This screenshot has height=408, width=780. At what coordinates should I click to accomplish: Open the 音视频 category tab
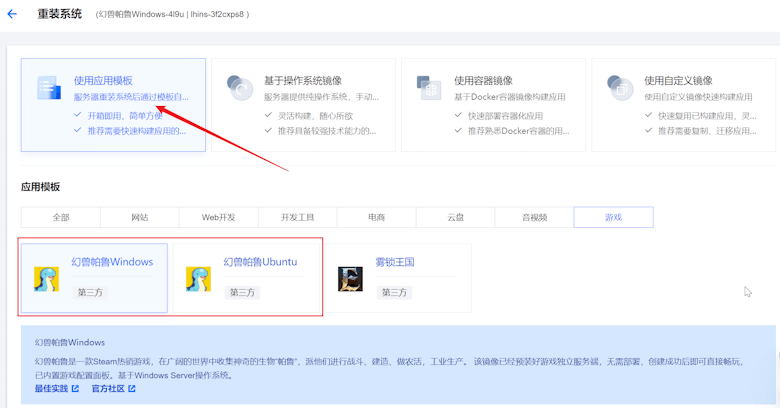point(534,217)
